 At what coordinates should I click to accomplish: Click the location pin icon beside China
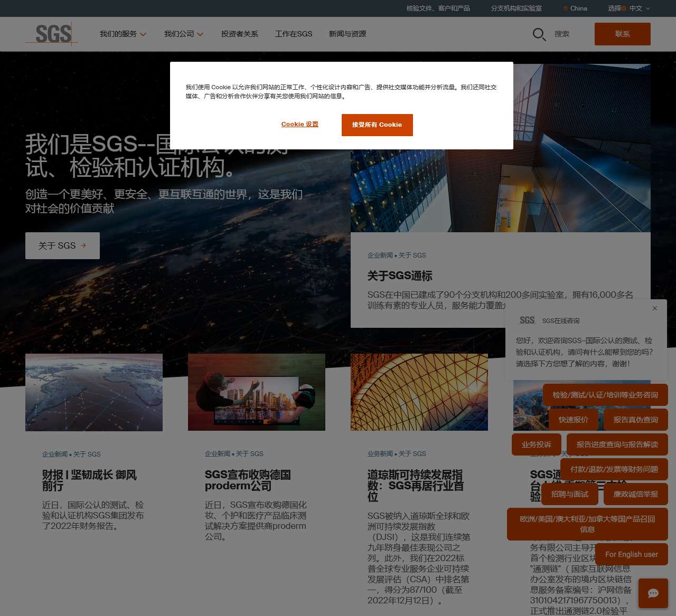pyautogui.click(x=566, y=8)
